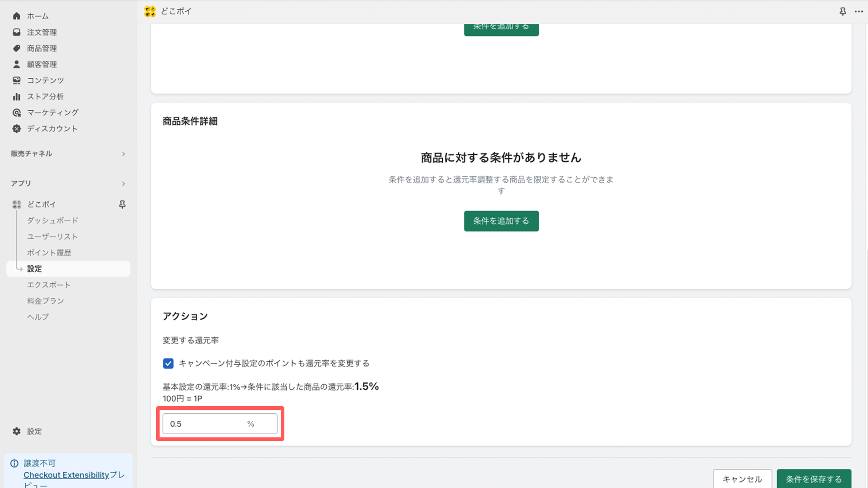Click the partially visible top 条件を追加する button
Image resolution: width=868 pixels, height=488 pixels.
[x=501, y=30]
